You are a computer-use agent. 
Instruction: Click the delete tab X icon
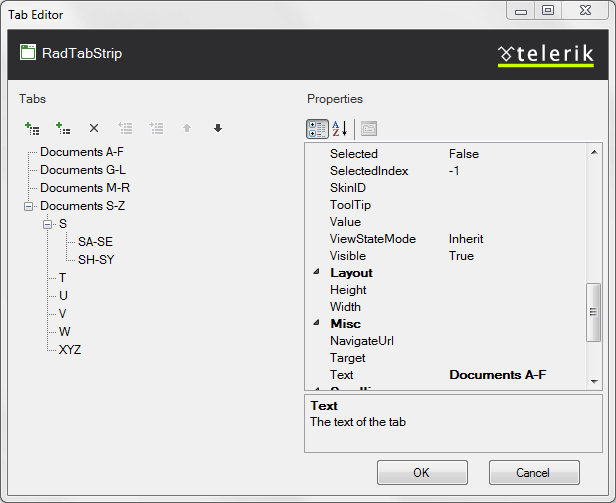94,128
